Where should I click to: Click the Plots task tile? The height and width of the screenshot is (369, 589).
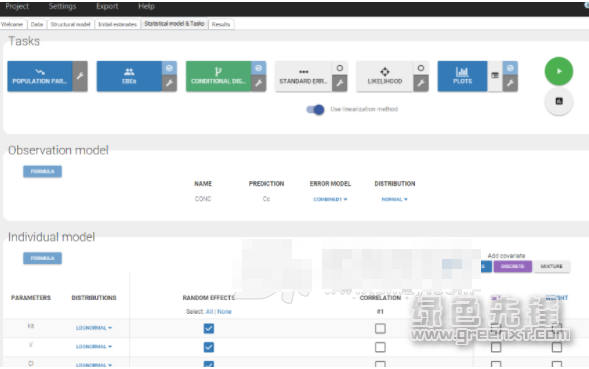462,76
